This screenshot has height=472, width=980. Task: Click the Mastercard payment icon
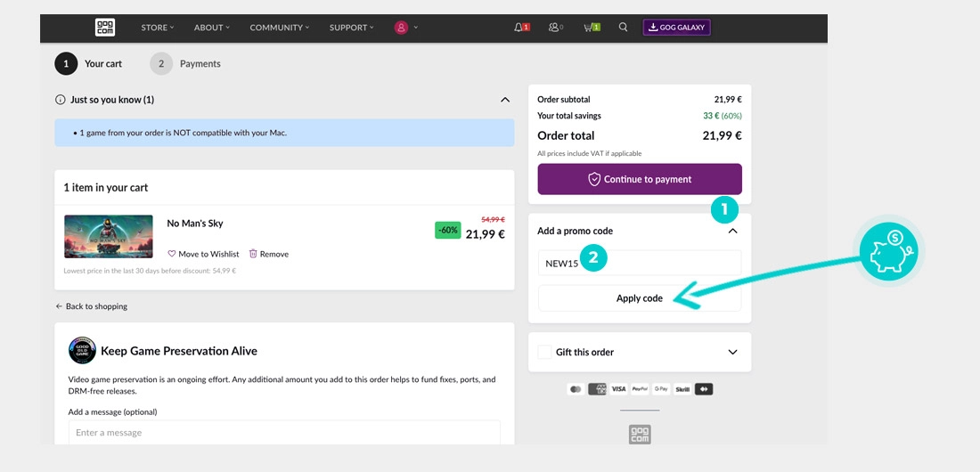(x=576, y=389)
